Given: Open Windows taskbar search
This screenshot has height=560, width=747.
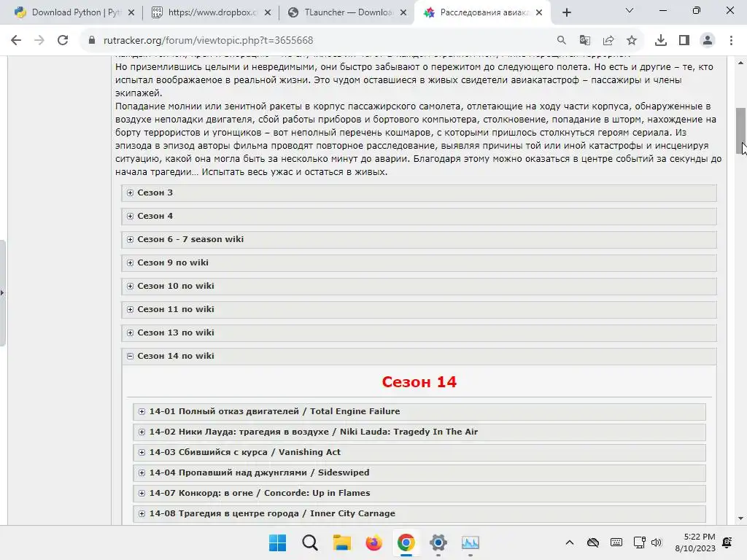Looking at the screenshot, I should click(x=309, y=542).
